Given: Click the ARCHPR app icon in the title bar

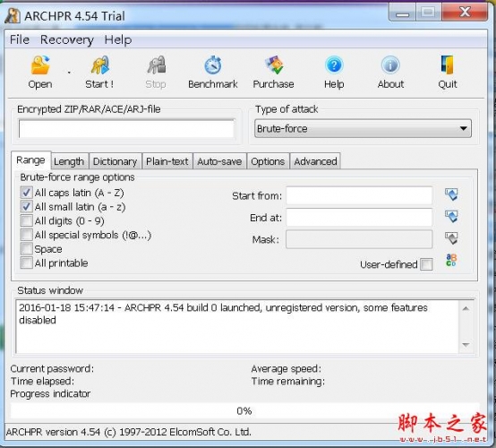Looking at the screenshot, I should pyautogui.click(x=13, y=15).
